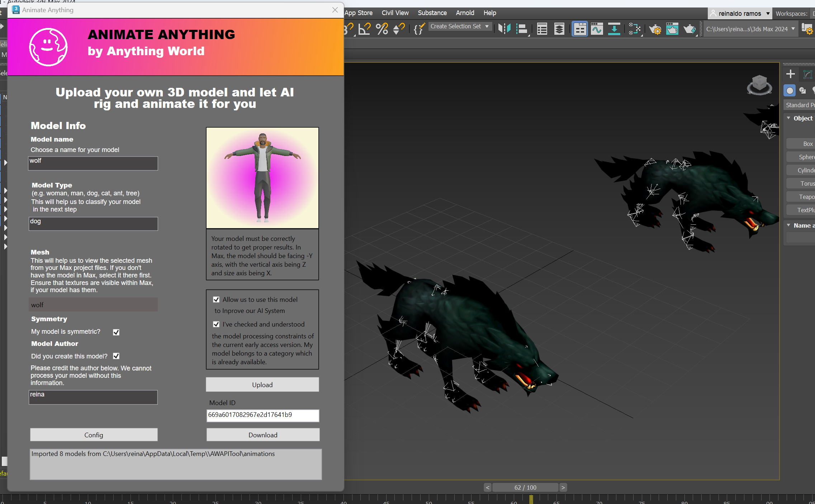Viewport: 815px width, 504px height.
Task: Open the Layer Explorer icon
Action: 559,29
